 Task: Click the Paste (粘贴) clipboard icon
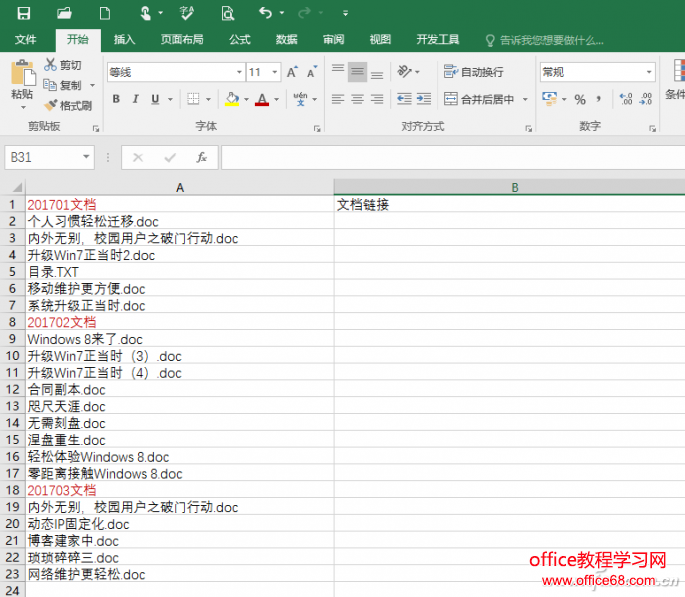pos(23,72)
